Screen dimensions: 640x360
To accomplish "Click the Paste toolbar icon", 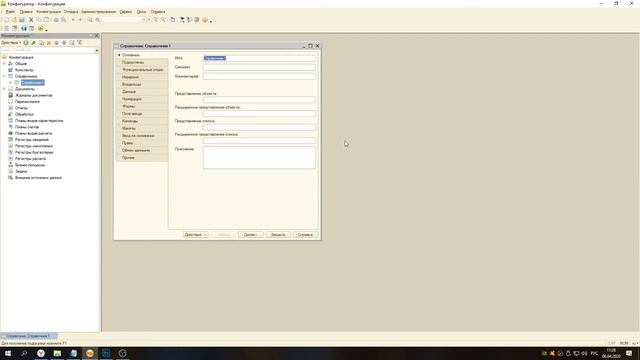I will click(x=46, y=20).
